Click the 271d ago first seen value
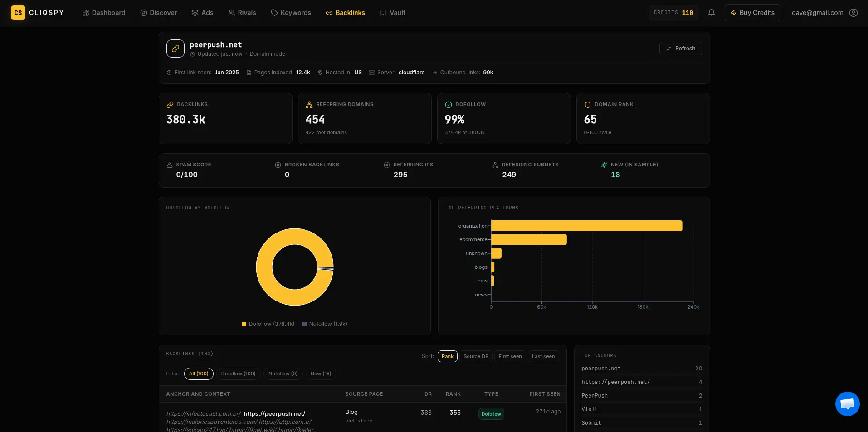Image resolution: width=868 pixels, height=432 pixels. 548,412
